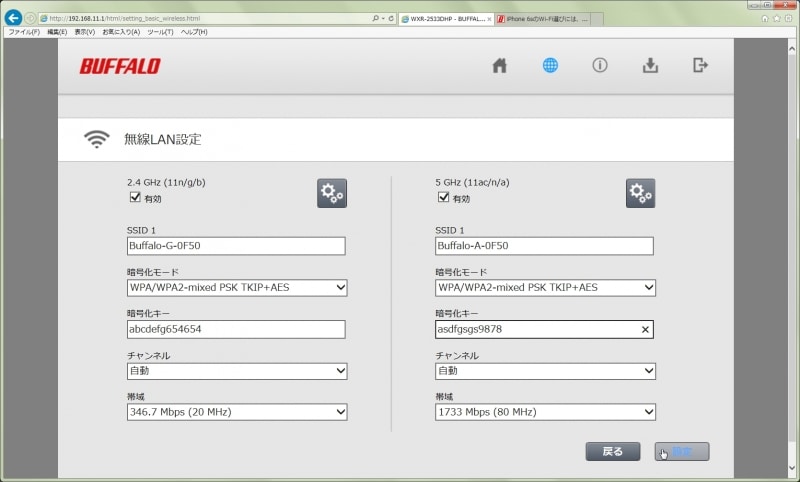Open the 5 GHz チャンネル dropdown
Screen dimensions: 800x482
[x=545, y=371]
